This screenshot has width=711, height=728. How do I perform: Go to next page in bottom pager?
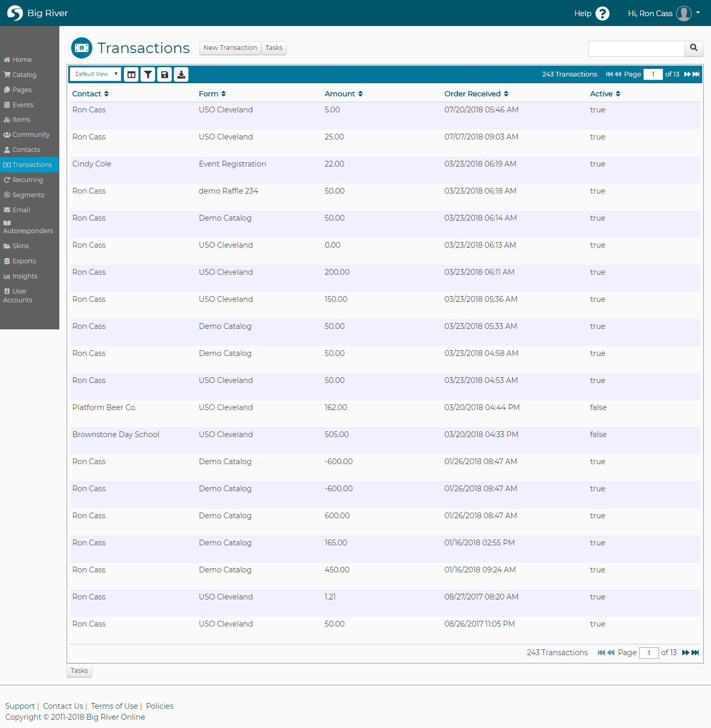tap(685, 653)
